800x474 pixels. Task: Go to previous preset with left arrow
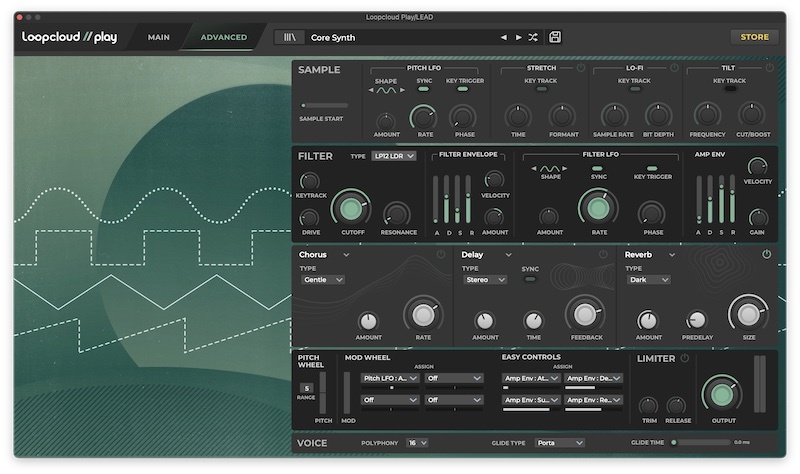(x=504, y=37)
